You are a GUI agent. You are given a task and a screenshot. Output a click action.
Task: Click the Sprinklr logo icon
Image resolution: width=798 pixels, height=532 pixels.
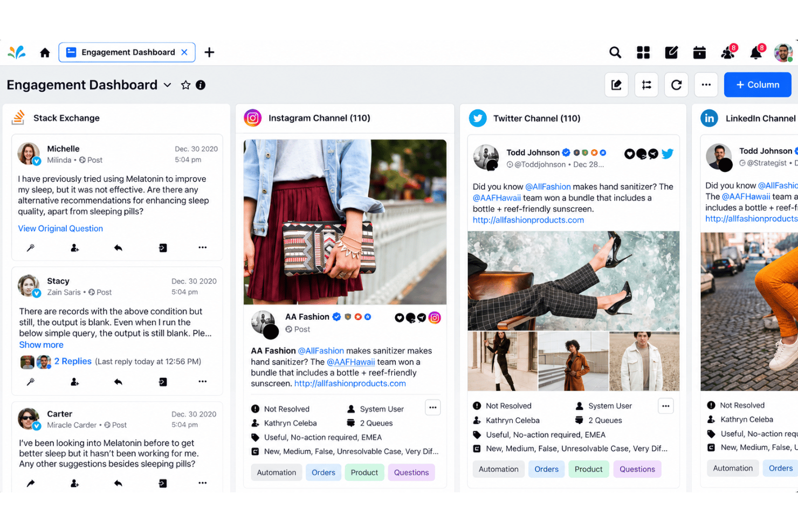[x=17, y=52]
